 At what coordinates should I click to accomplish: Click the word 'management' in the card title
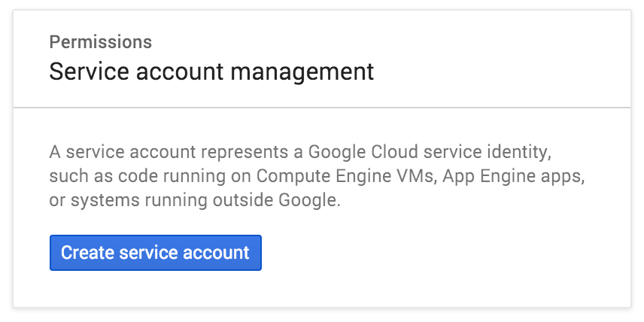[x=302, y=72]
